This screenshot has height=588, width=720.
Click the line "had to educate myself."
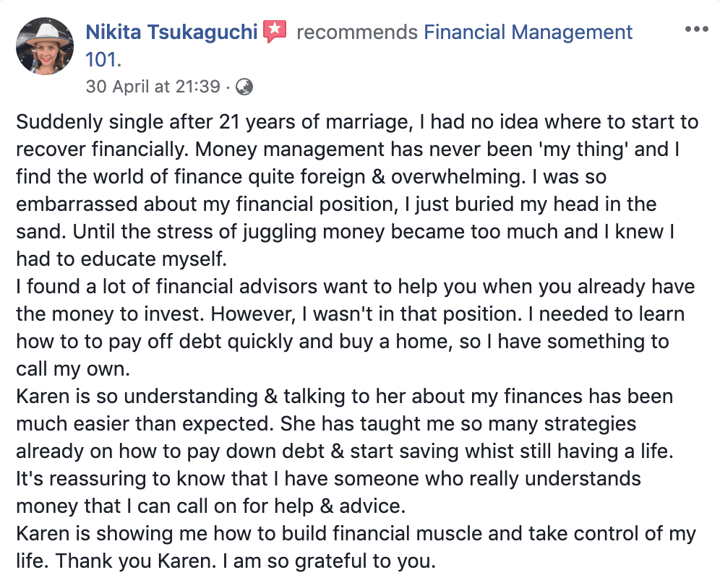121,259
